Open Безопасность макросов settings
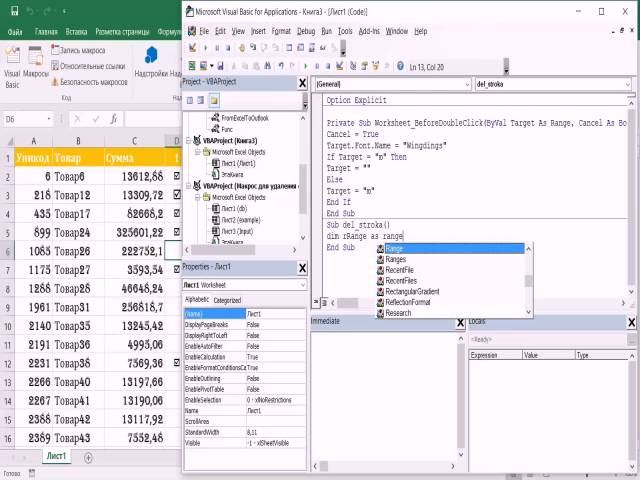The image size is (640, 480). pos(92,81)
